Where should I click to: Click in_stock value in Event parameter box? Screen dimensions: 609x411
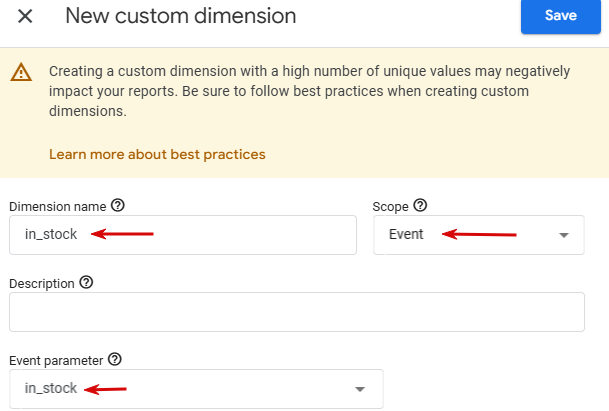51,389
